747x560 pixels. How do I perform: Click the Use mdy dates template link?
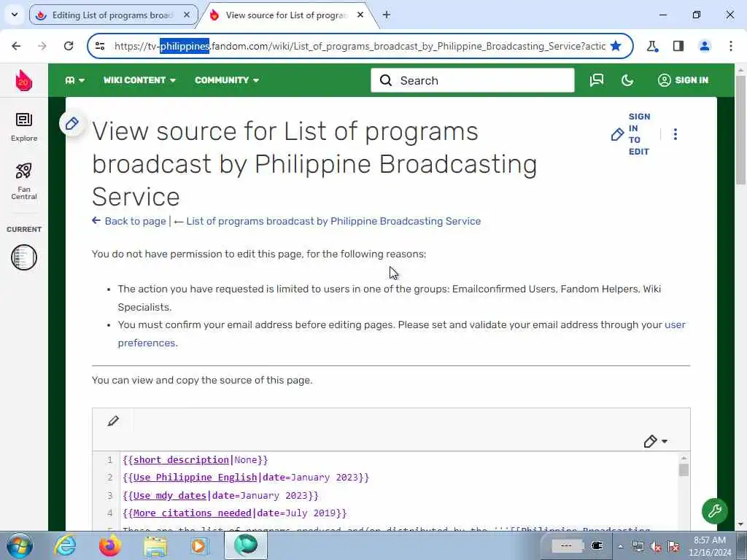point(169,495)
